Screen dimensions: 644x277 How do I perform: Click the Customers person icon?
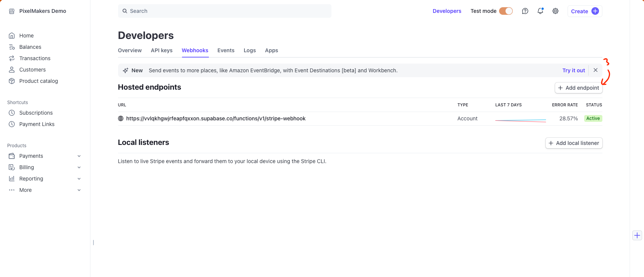coord(12,70)
